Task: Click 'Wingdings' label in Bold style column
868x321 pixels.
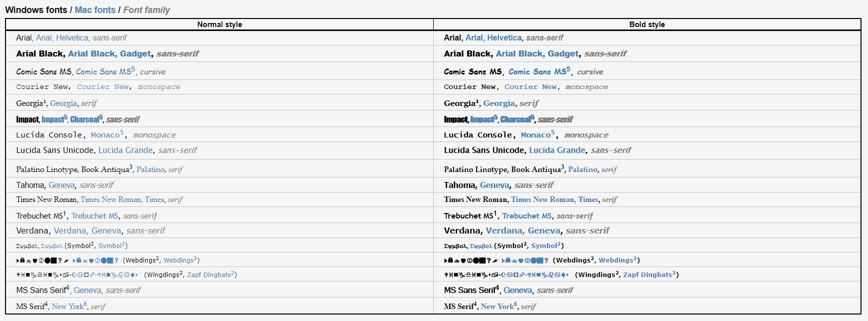Action: 597,275
